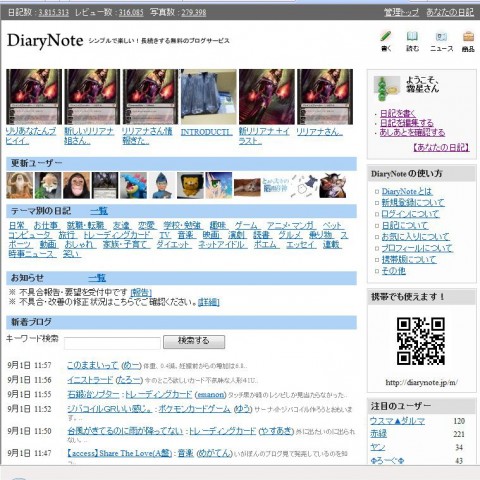Screen dimensions: 480x480
Task: Open 一覧 link beside テーマ別の日記
Action: pyautogui.click(x=99, y=211)
